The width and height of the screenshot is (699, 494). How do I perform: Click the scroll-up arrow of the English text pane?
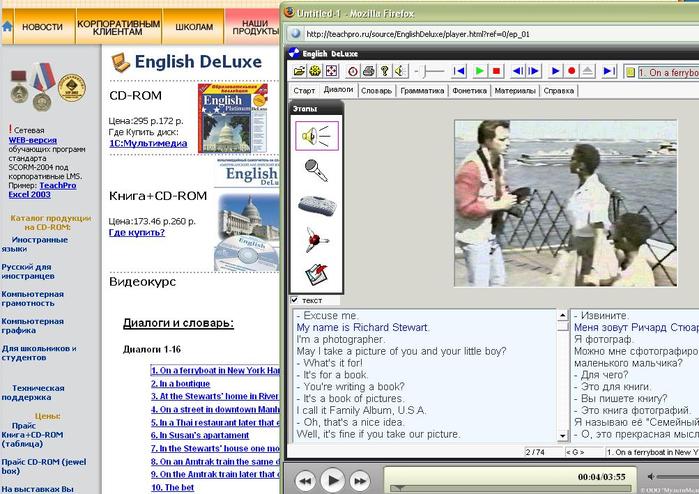coord(563,315)
